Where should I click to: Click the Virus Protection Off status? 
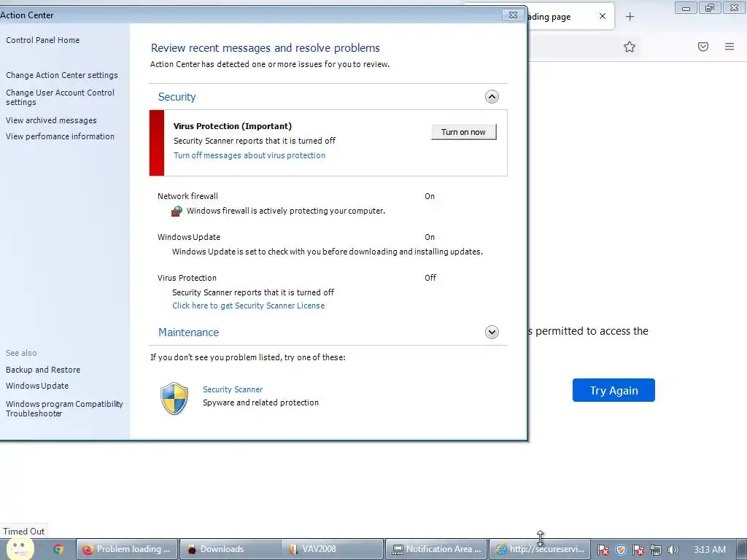(430, 278)
